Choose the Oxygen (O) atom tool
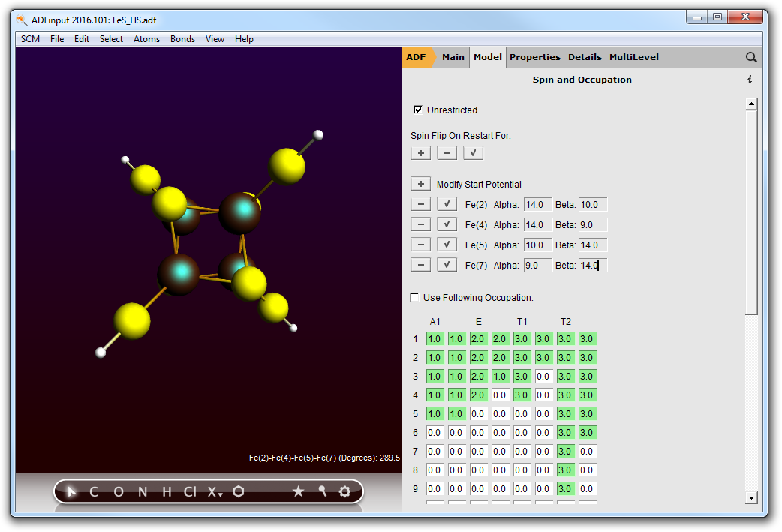This screenshot has height=532, width=782. tap(118, 492)
